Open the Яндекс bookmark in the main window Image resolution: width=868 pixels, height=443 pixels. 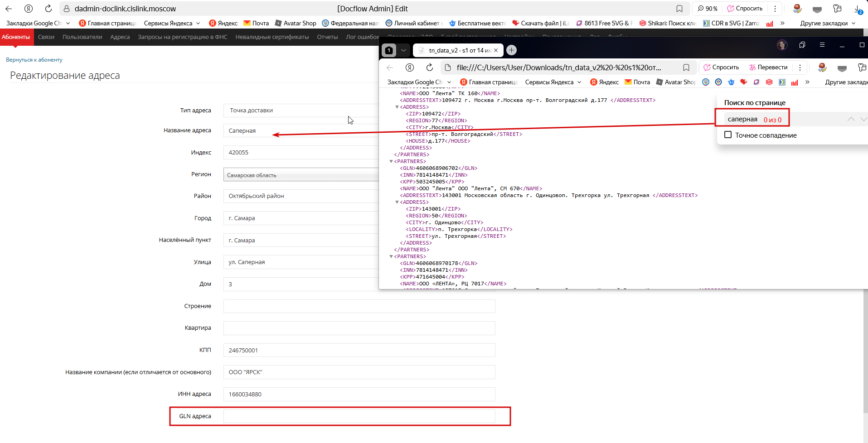[x=223, y=23]
